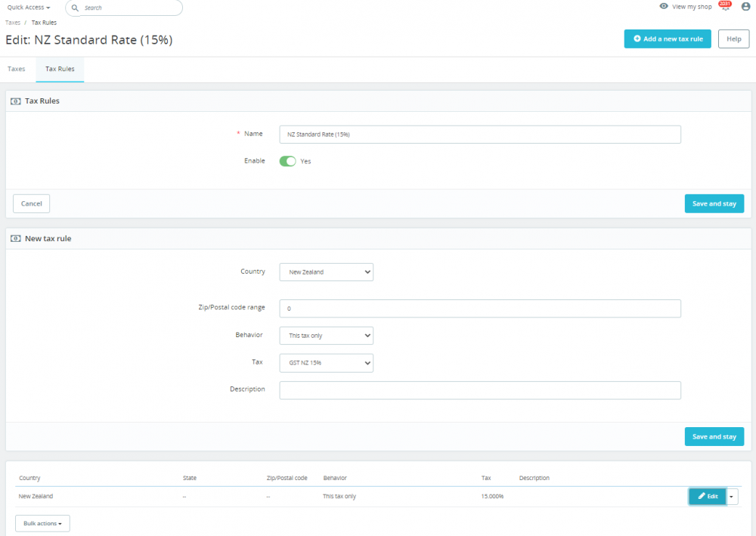Click the Tax Rules breadcrumb link

coord(44,23)
